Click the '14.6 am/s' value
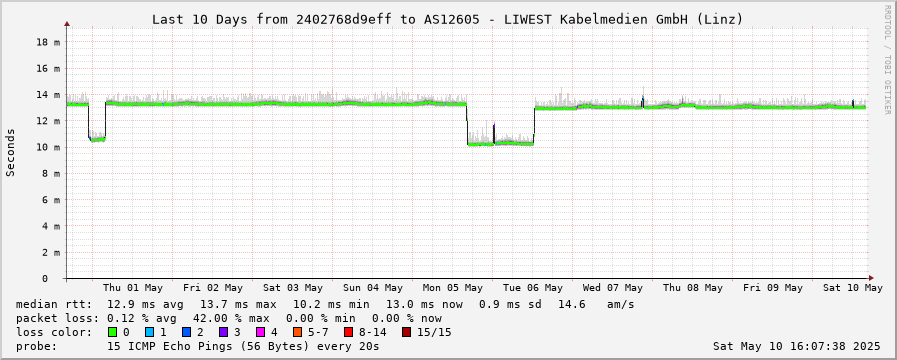This screenshot has width=897, height=360. (x=597, y=304)
